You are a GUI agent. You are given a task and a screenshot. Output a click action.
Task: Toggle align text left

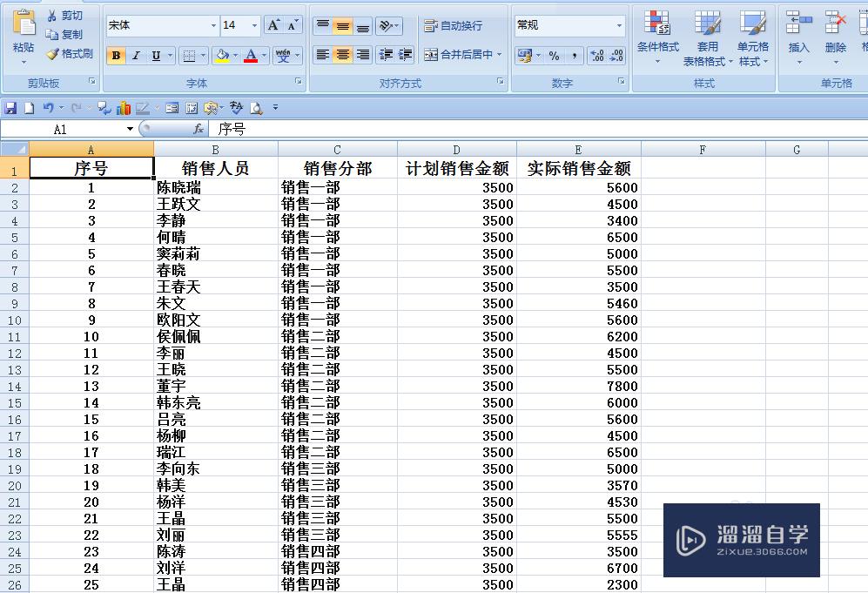click(x=323, y=54)
